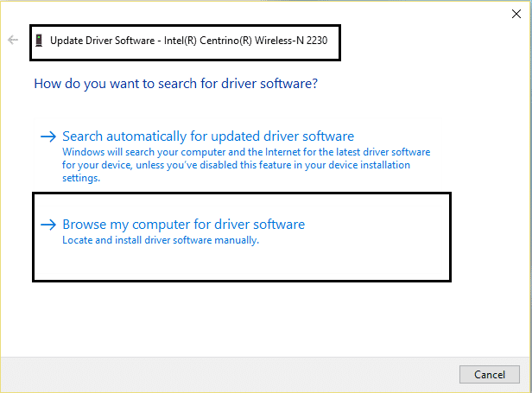
Task: Click the 'for your device, unless you've disabled' line
Action: coord(236,165)
